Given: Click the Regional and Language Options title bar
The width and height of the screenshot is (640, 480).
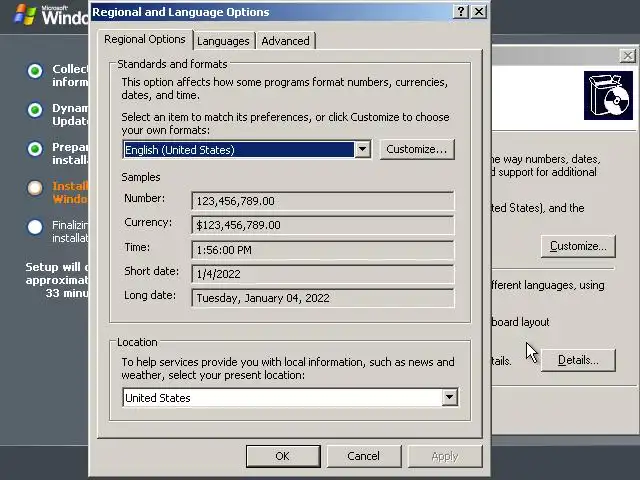Looking at the screenshot, I should pyautogui.click(x=269, y=12).
